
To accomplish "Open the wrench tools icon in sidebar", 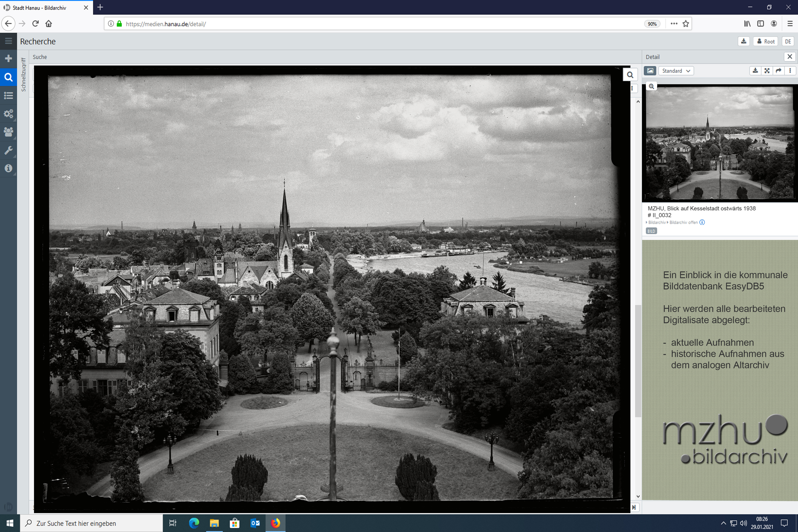I will point(9,150).
